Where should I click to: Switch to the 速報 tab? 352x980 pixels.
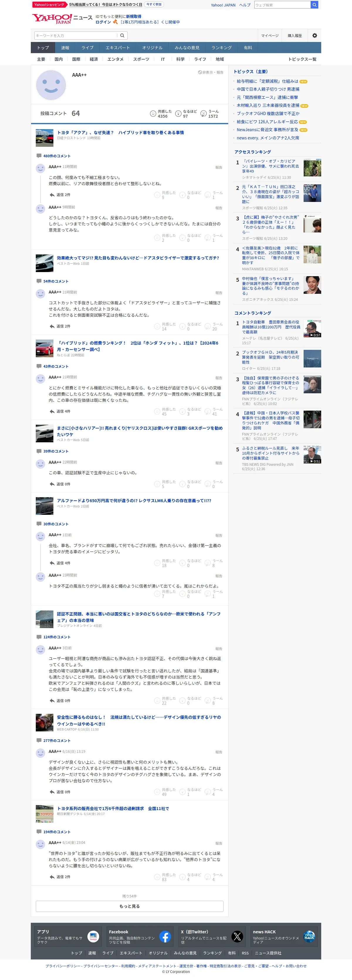65,48
